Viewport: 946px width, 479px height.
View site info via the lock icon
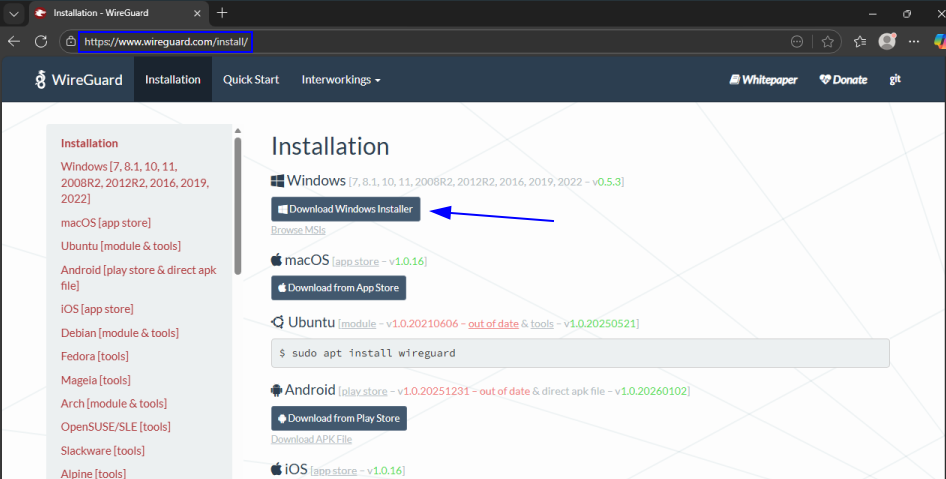[71, 42]
